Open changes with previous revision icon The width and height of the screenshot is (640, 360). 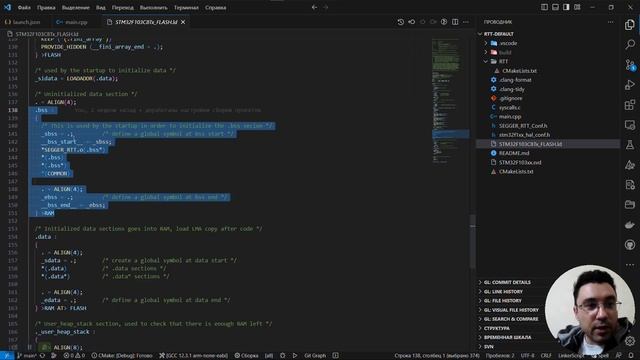pyautogui.click(x=411, y=22)
